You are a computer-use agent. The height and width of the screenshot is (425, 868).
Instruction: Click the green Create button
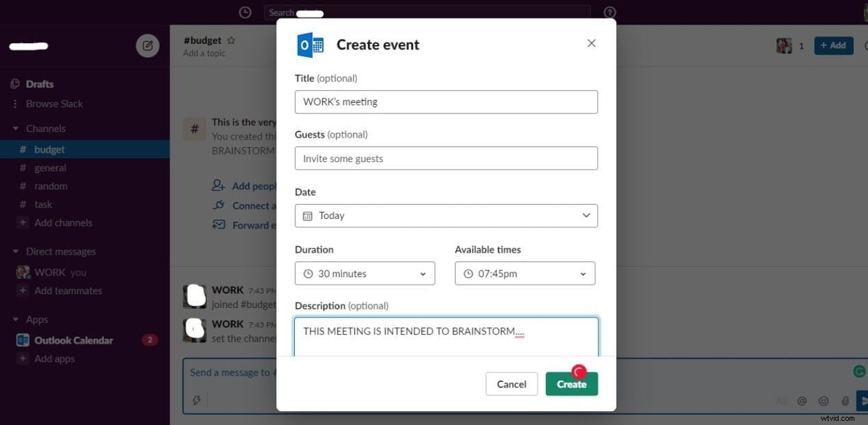tap(571, 384)
